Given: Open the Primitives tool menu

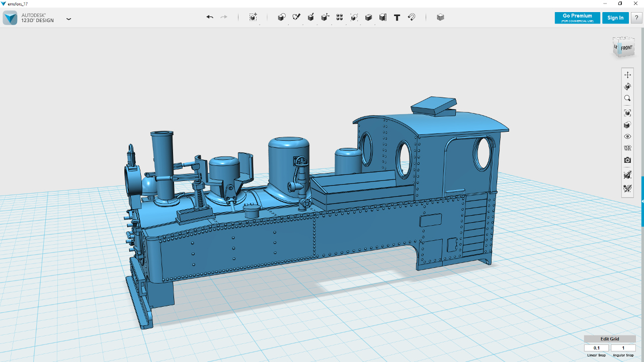Looking at the screenshot, I should coord(282,17).
